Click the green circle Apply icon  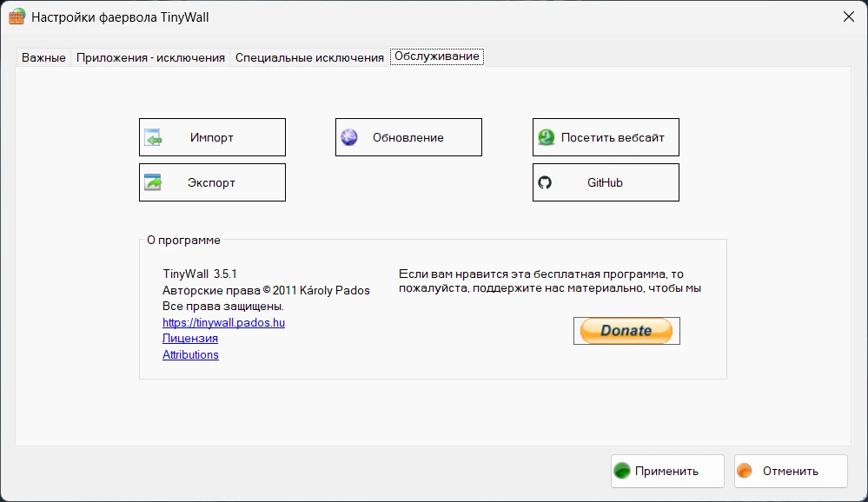(622, 471)
